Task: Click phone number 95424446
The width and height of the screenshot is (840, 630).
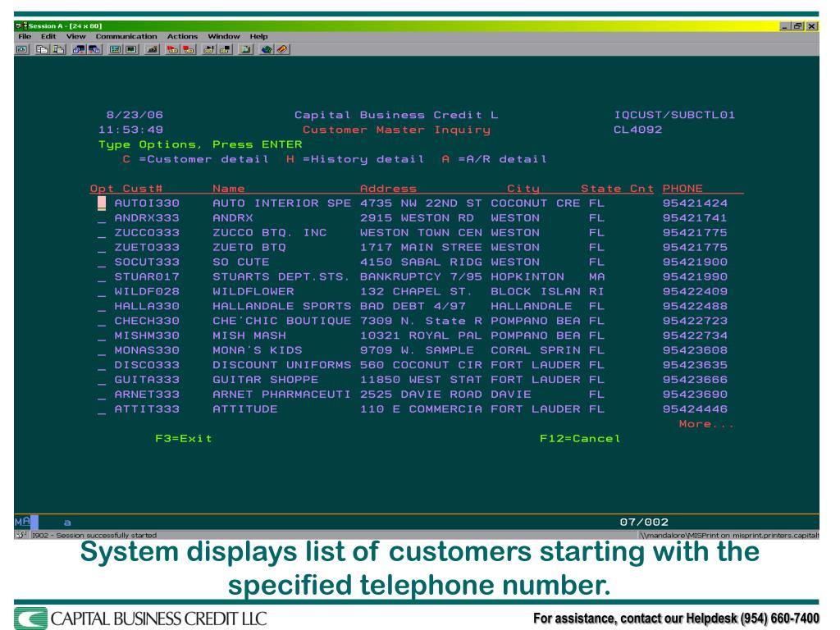Action: [695, 409]
